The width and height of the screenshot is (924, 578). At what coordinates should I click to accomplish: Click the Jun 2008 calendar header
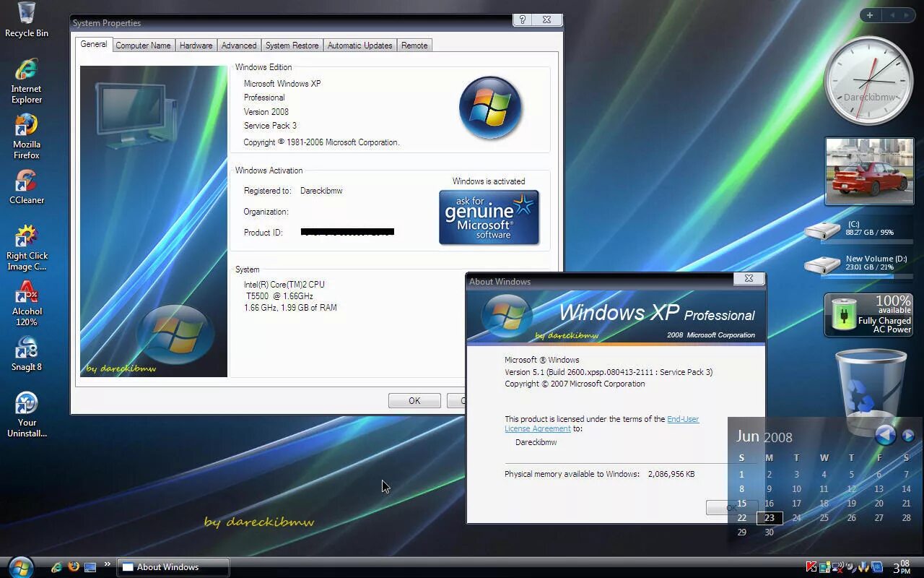764,436
